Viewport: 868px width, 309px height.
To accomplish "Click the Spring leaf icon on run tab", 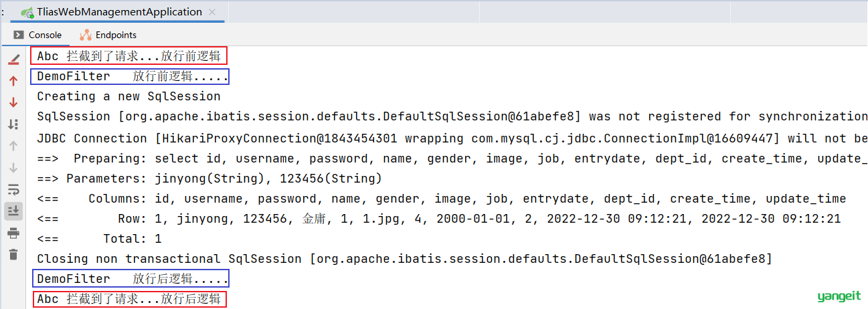I will tap(27, 13).
